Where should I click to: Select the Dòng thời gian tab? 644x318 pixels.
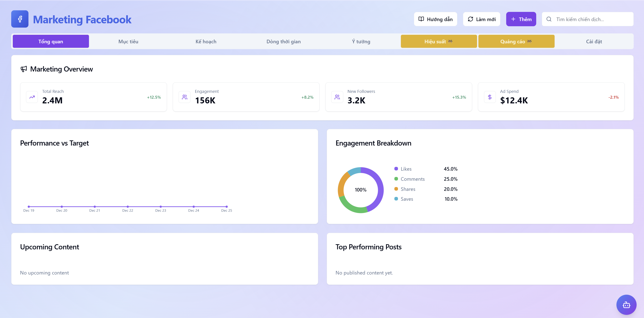(283, 41)
